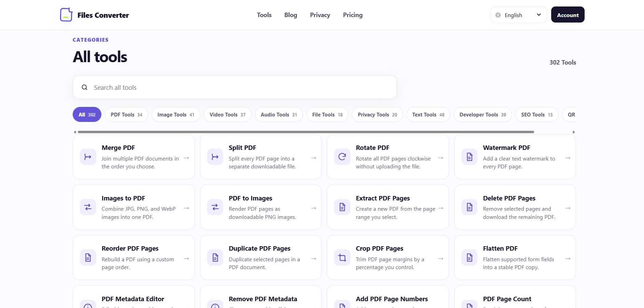Open the Rotate PDF tool title

(373, 148)
